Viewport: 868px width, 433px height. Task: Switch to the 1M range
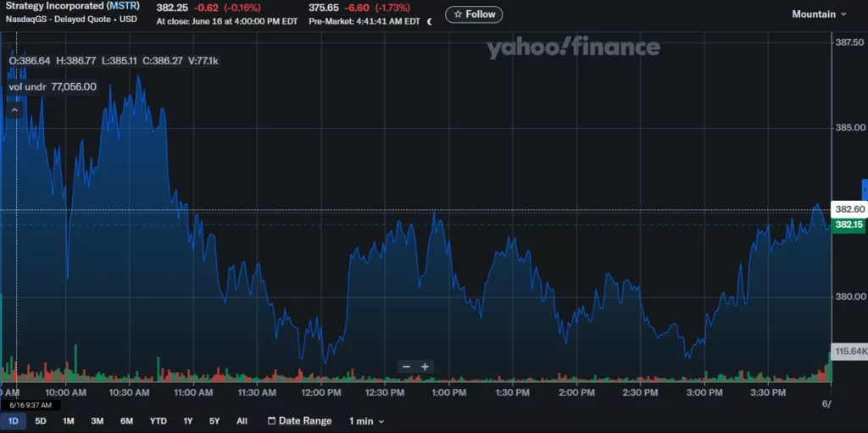point(69,421)
